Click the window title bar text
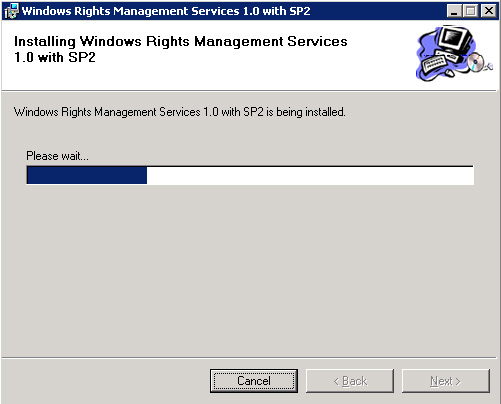 pos(166,11)
